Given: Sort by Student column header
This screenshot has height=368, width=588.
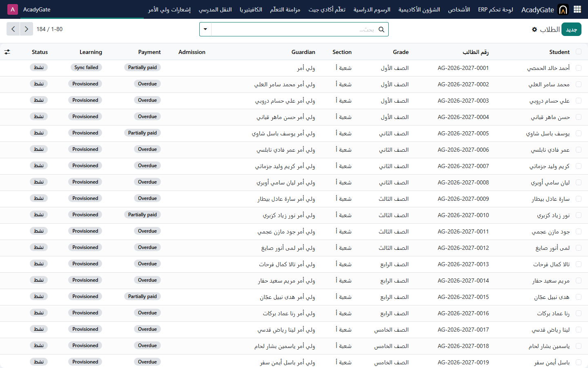Looking at the screenshot, I should tap(559, 52).
